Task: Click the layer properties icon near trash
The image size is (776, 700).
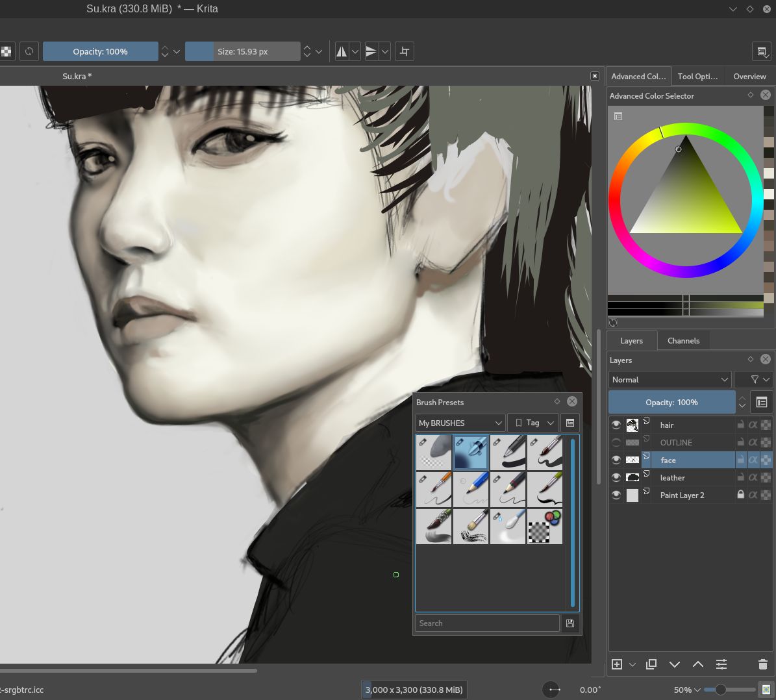Action: pyautogui.click(x=721, y=664)
